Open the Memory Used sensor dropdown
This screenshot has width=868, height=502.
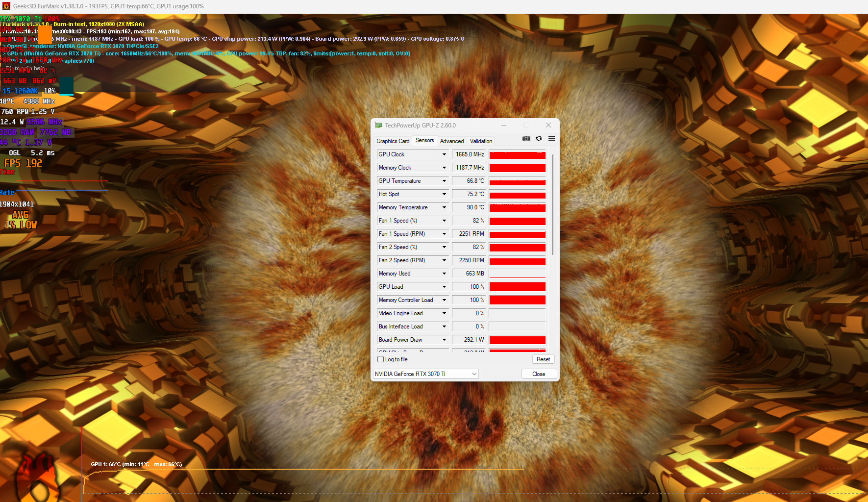(444, 274)
